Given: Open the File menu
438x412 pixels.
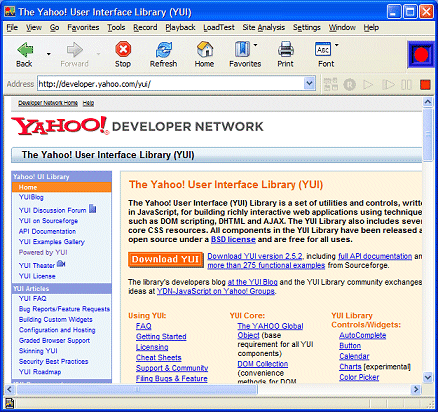Looking at the screenshot, I should coord(12,28).
